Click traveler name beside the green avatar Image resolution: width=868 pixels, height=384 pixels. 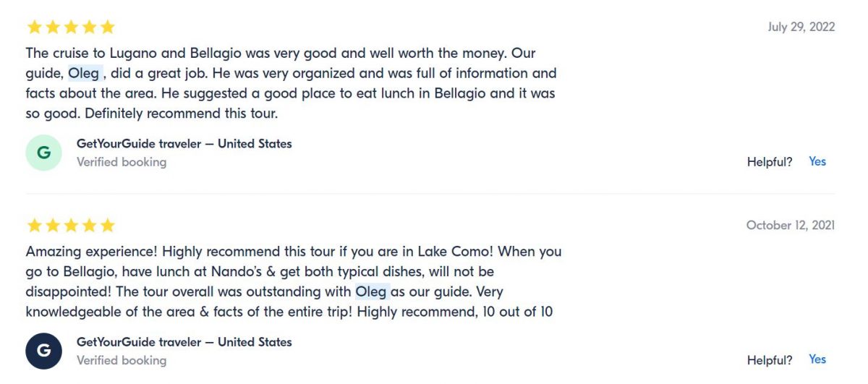pos(184,144)
